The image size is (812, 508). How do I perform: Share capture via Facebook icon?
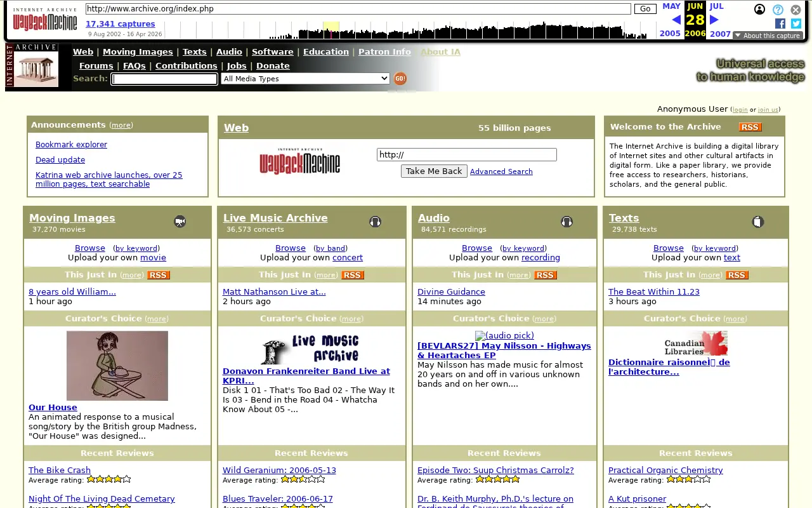(780, 23)
